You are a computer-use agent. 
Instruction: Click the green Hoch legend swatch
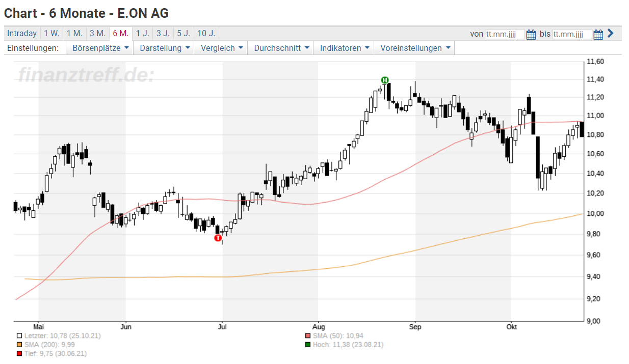307,345
